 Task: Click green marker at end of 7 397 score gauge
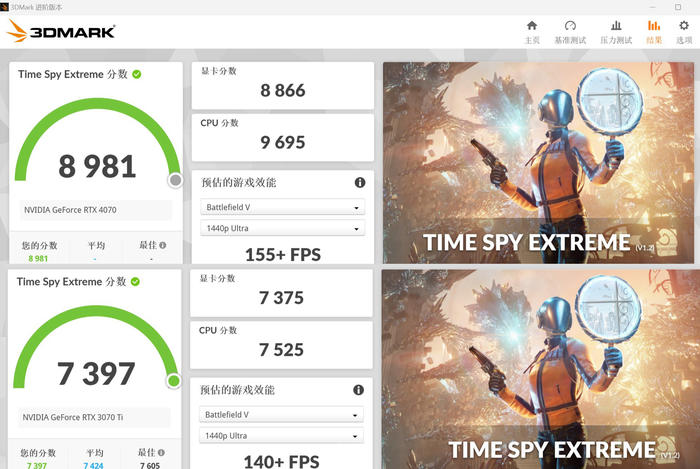[174, 381]
